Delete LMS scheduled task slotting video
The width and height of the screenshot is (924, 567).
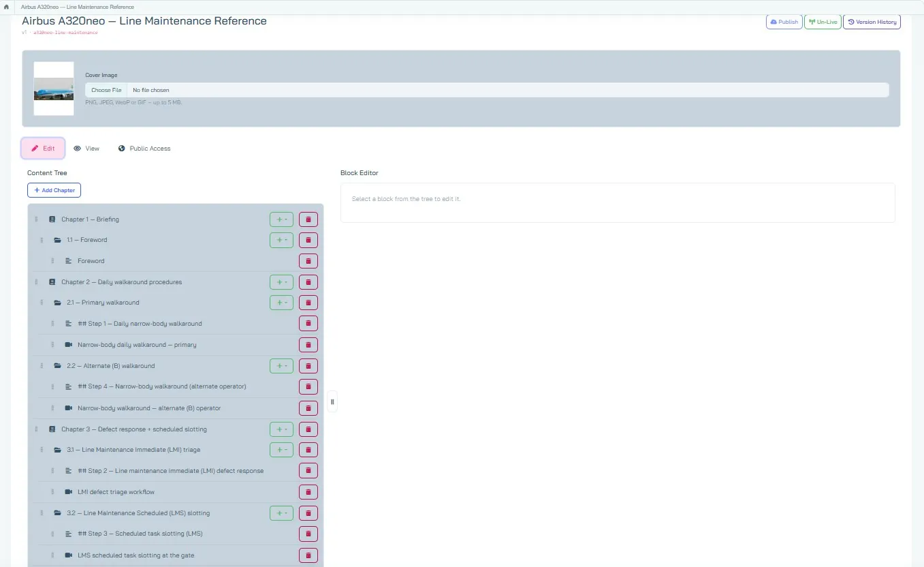(x=308, y=555)
